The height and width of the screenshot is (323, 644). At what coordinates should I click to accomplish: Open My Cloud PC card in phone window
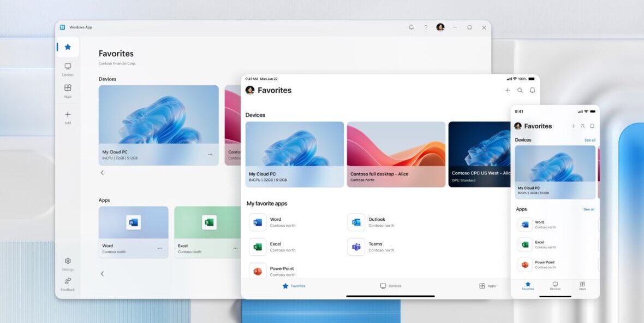pyautogui.click(x=555, y=172)
